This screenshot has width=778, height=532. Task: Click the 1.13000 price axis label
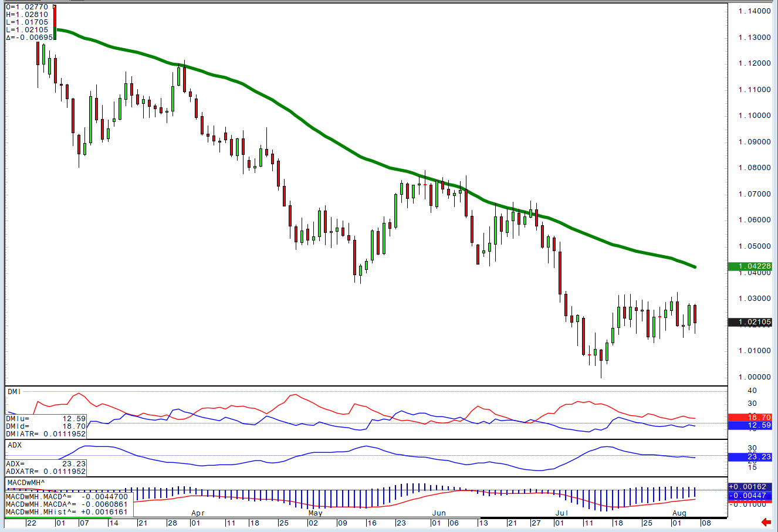point(755,37)
